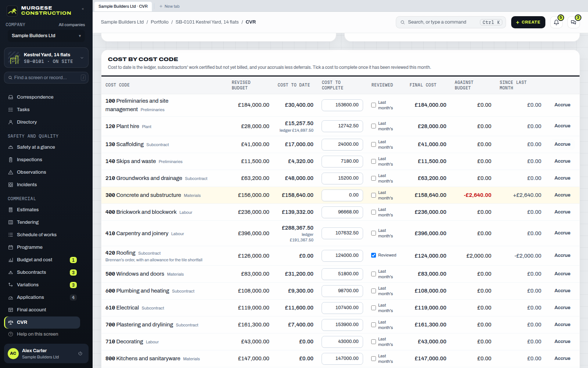The width and height of the screenshot is (588, 368).
Task: Switch to the Sample Builders Ltd · CVR tab
Action: tap(123, 6)
